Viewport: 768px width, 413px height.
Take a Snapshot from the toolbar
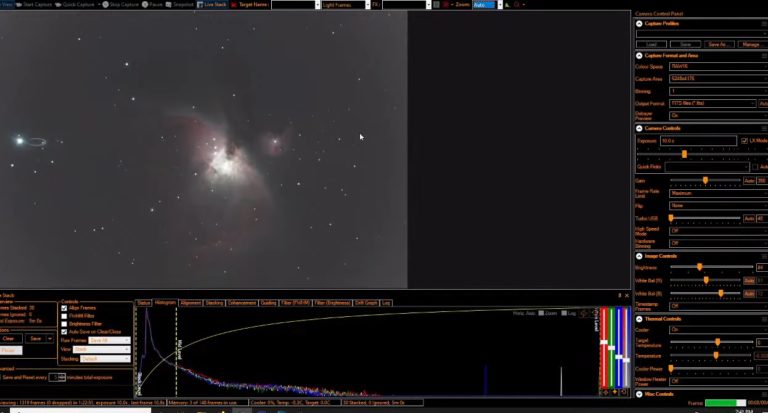181,5
